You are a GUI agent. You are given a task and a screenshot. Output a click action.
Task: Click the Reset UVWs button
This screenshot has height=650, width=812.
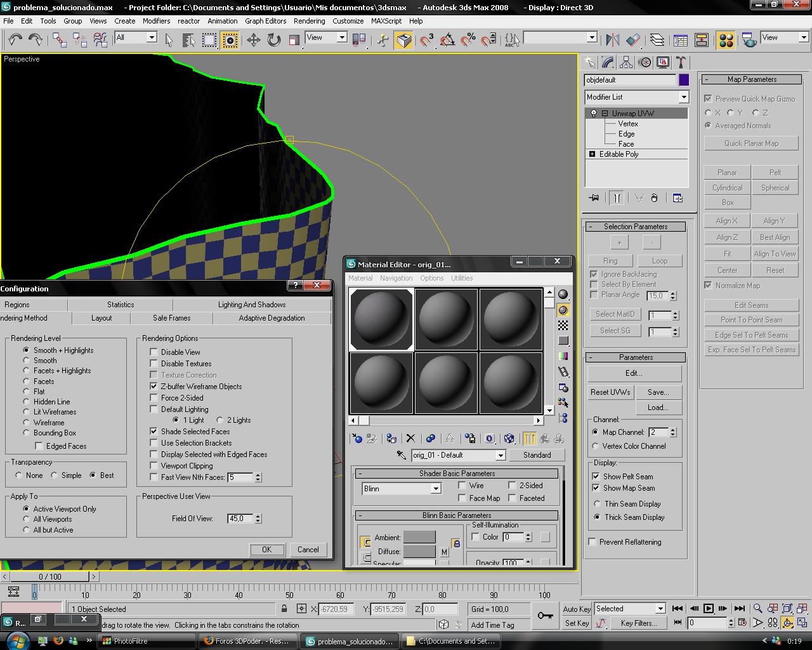(610, 392)
